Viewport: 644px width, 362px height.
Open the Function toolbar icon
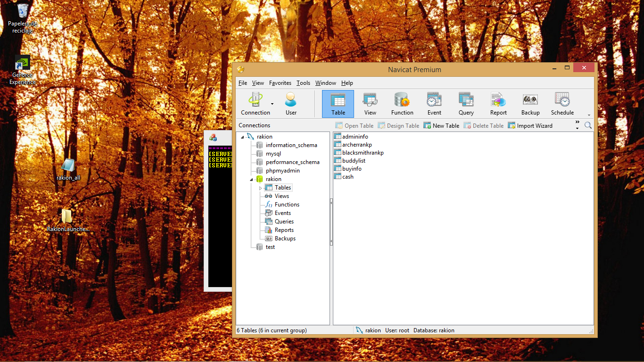tap(402, 104)
